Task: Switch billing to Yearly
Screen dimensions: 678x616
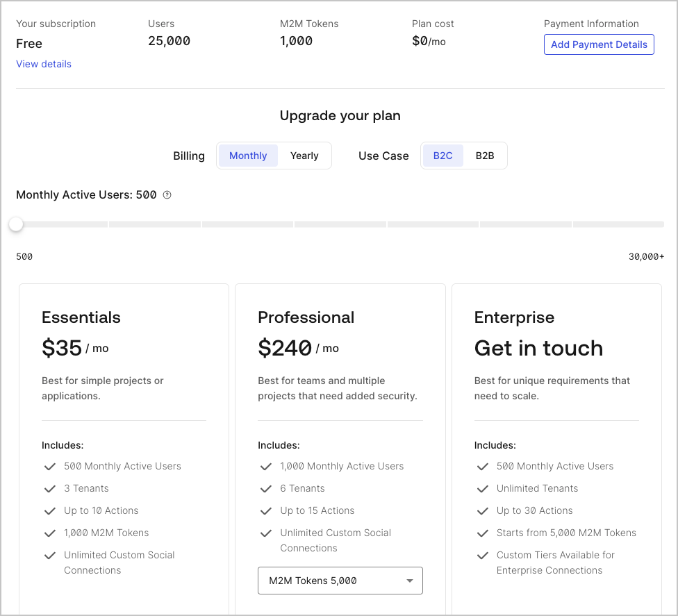Action: tap(304, 156)
